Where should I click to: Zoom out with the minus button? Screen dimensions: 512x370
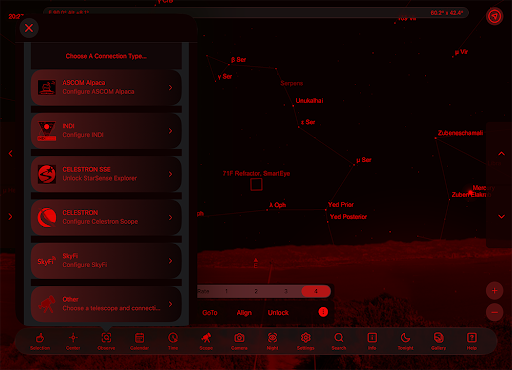(x=494, y=312)
